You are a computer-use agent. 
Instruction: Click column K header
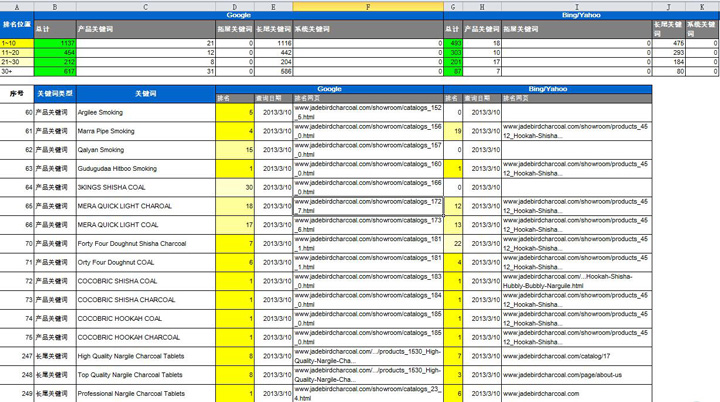(703, 6)
